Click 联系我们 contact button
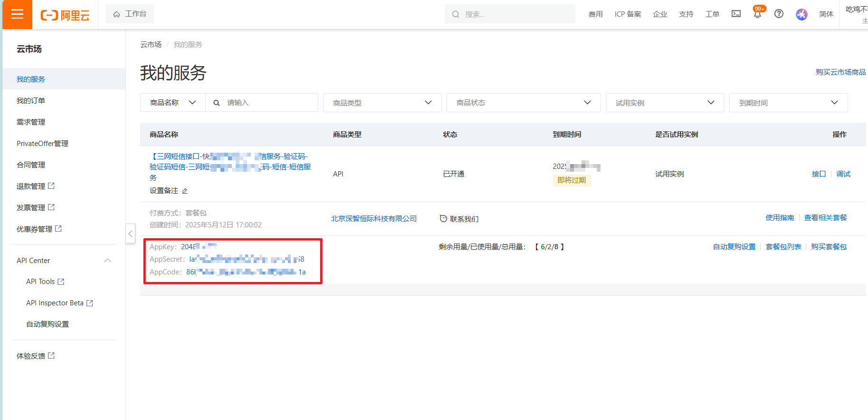This screenshot has width=868, height=420. coord(459,219)
